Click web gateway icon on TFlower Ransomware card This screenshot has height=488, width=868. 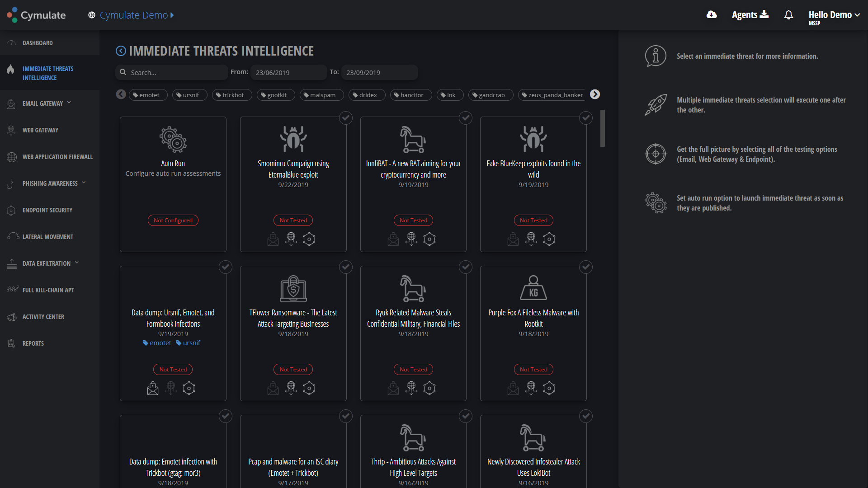(291, 388)
